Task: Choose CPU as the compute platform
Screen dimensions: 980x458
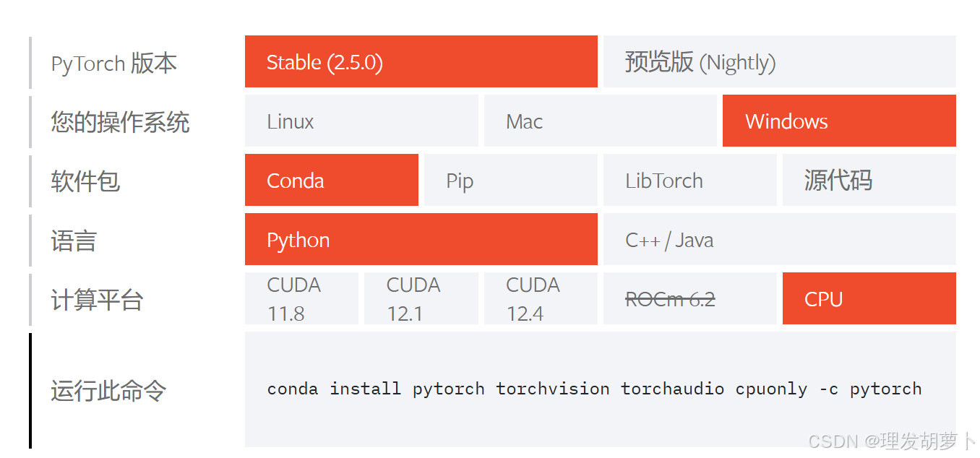Action: pos(869,298)
